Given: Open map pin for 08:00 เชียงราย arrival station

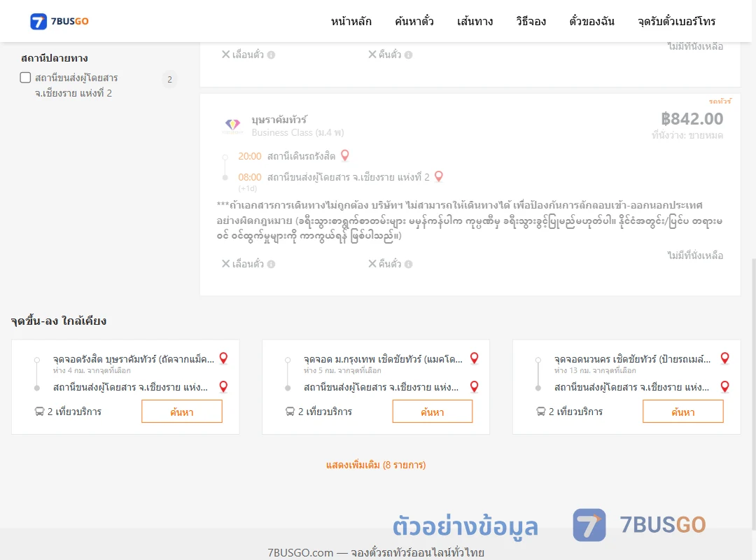Looking at the screenshot, I should click(x=439, y=176).
